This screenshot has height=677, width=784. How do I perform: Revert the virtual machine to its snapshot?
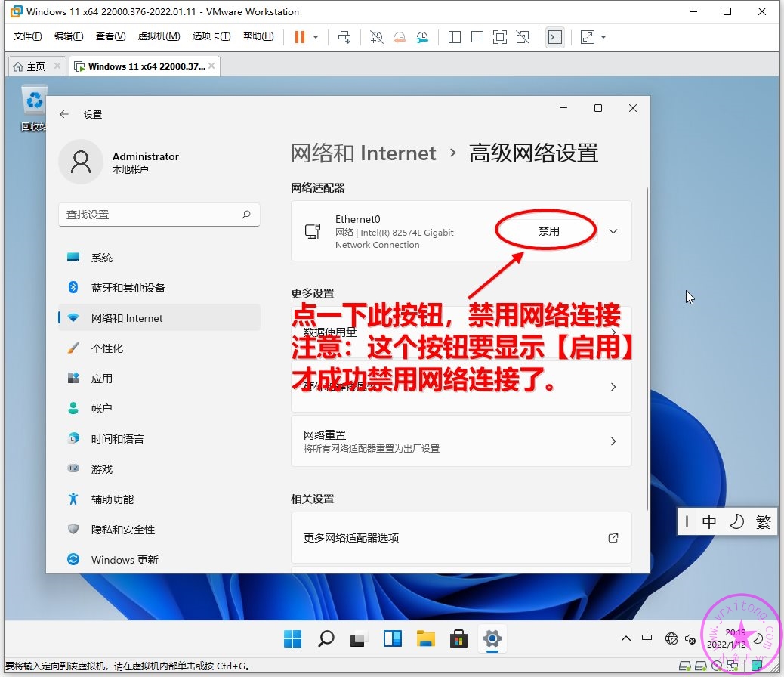[x=400, y=36]
